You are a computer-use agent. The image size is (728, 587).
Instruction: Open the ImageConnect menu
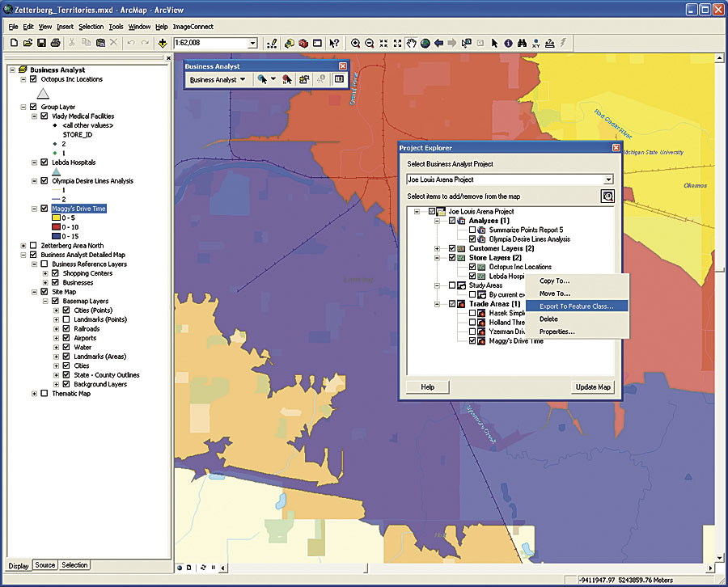[x=193, y=27]
